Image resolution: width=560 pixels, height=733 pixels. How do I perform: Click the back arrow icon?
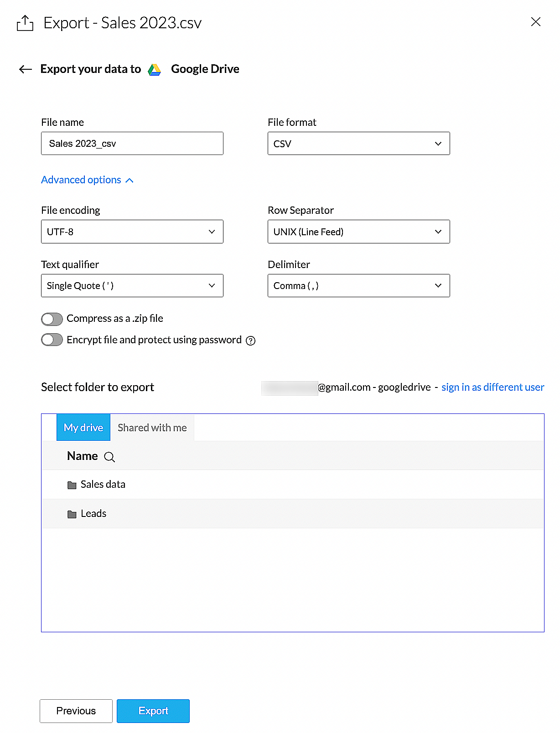[26, 69]
